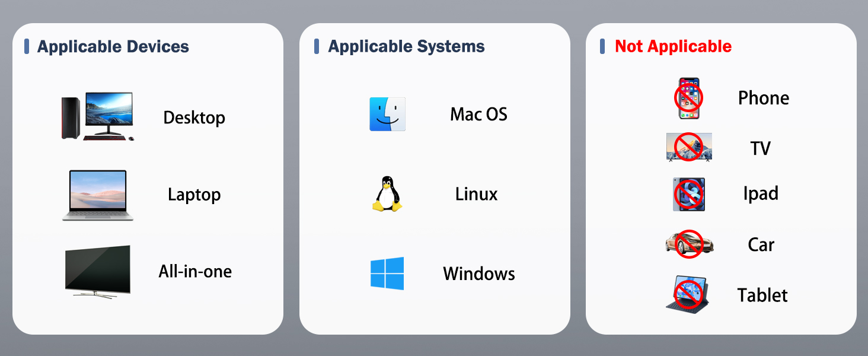Click the crossed-out iPad icon
Screen dimensions: 868x356
pyautogui.click(x=688, y=194)
